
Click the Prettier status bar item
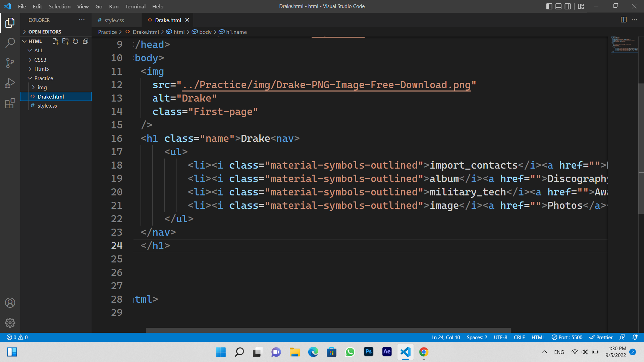(601, 337)
